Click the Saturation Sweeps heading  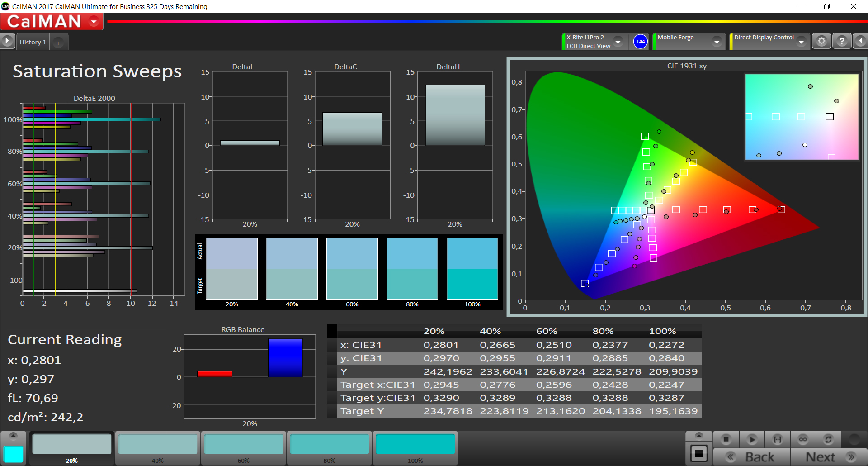(x=97, y=71)
